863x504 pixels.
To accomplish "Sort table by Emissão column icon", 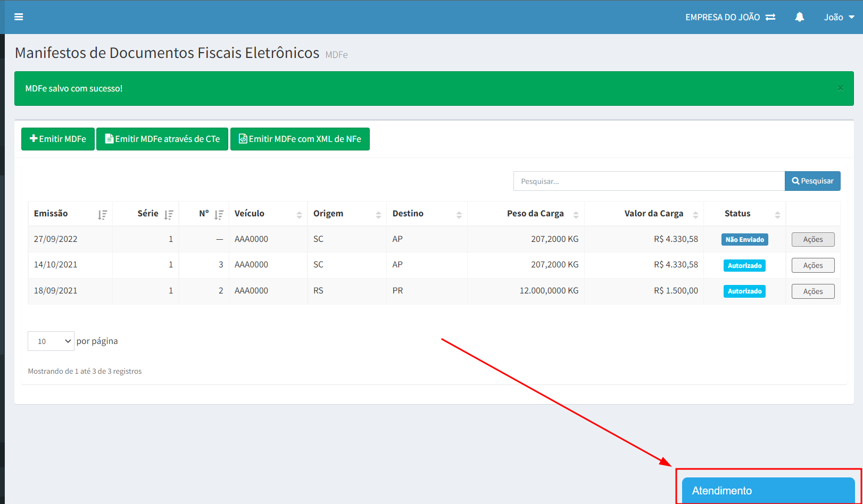I will coord(102,215).
